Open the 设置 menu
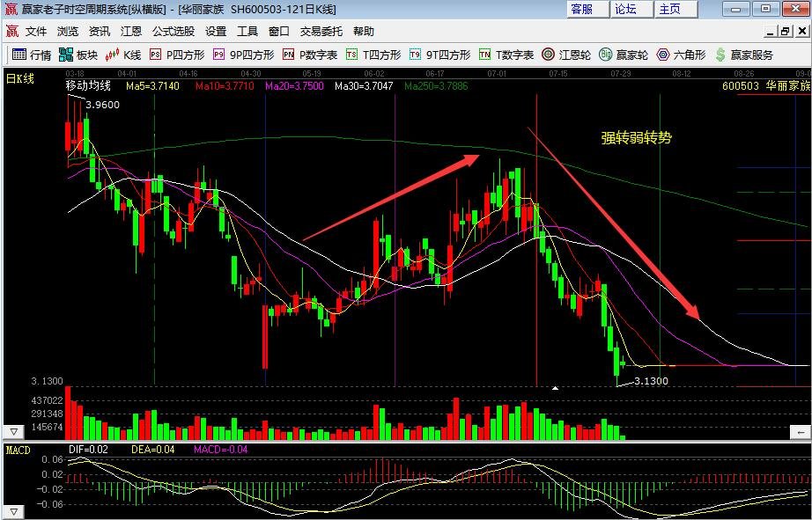This screenshot has width=812, height=520. tap(216, 32)
